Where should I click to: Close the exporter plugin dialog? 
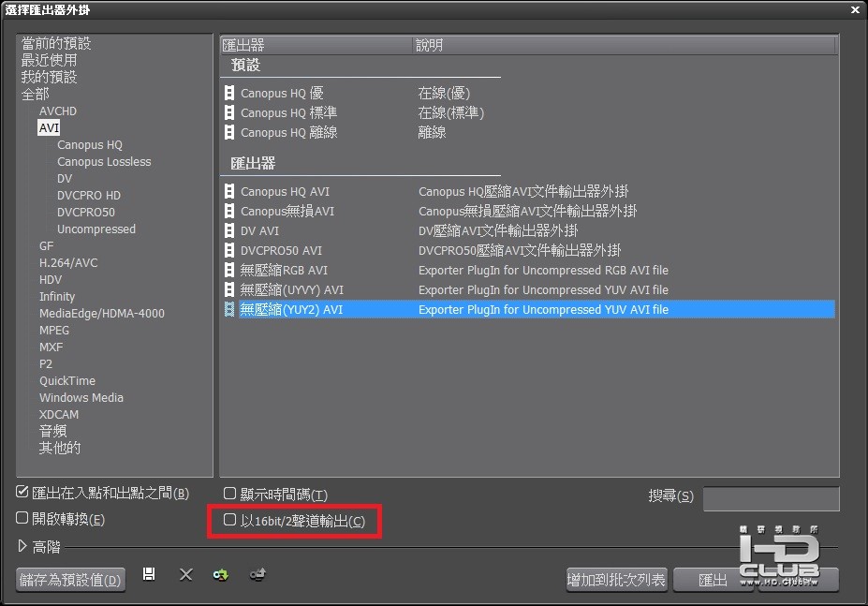coord(855,9)
